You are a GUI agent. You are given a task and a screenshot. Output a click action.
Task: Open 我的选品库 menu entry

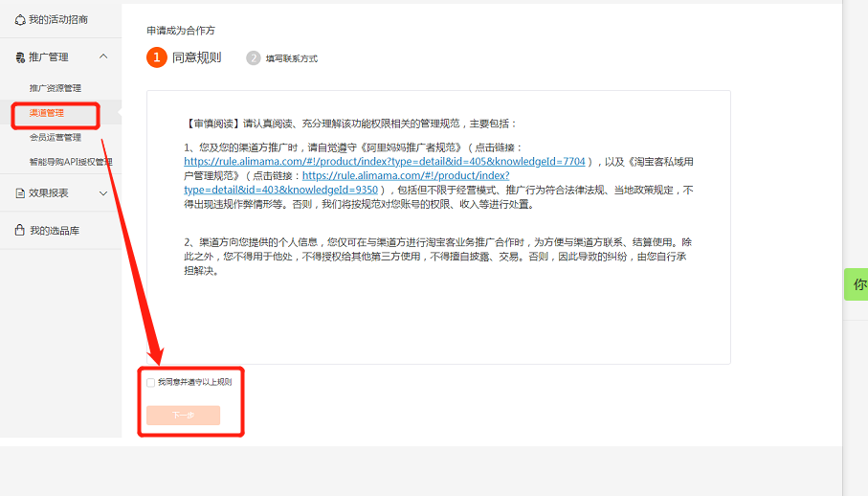coord(55,231)
